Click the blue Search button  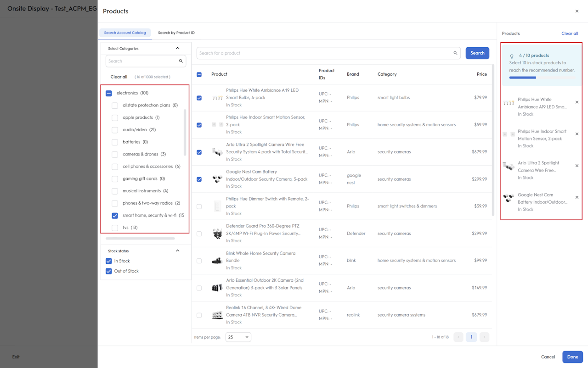[x=477, y=53]
